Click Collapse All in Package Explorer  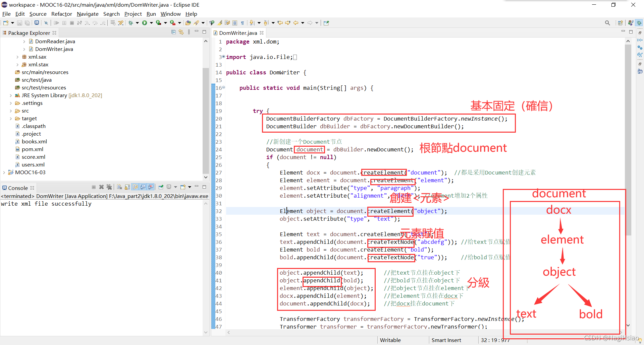click(x=173, y=32)
